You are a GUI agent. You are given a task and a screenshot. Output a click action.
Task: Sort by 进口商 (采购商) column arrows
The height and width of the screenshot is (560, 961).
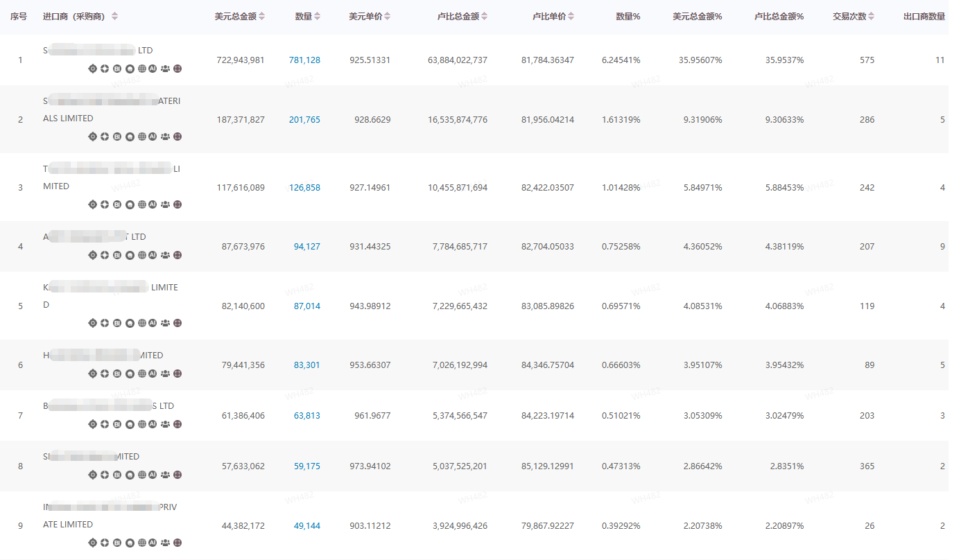pyautogui.click(x=114, y=17)
